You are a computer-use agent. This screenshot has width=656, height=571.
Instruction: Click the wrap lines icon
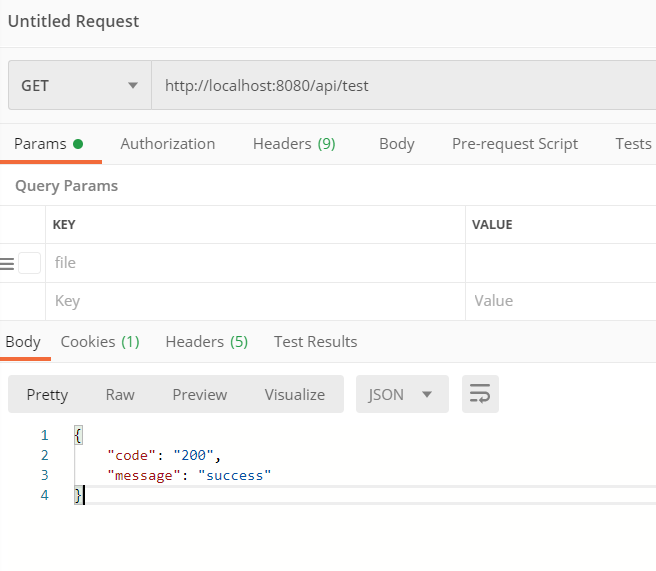point(480,394)
